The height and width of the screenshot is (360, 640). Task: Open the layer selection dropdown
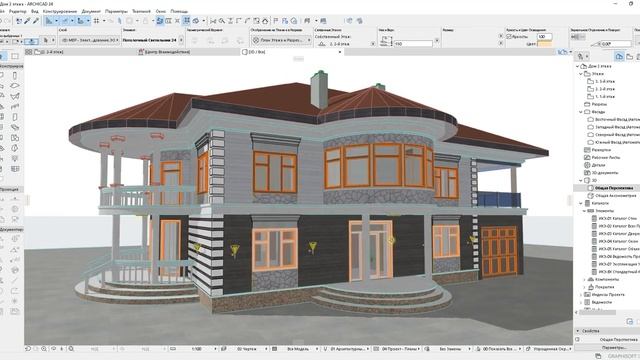click(x=90, y=40)
